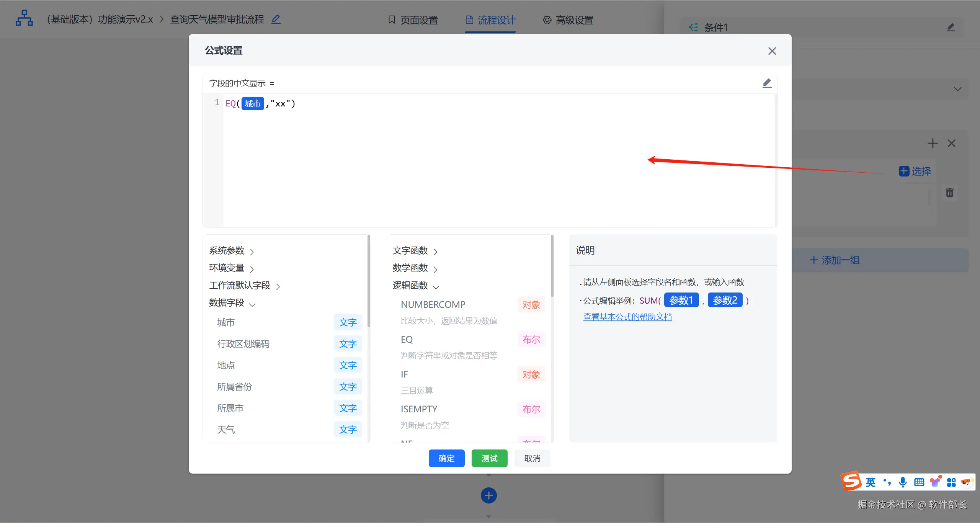The width and height of the screenshot is (980, 523).
Task: Insert the NUMBERCOMP function
Action: (472, 312)
